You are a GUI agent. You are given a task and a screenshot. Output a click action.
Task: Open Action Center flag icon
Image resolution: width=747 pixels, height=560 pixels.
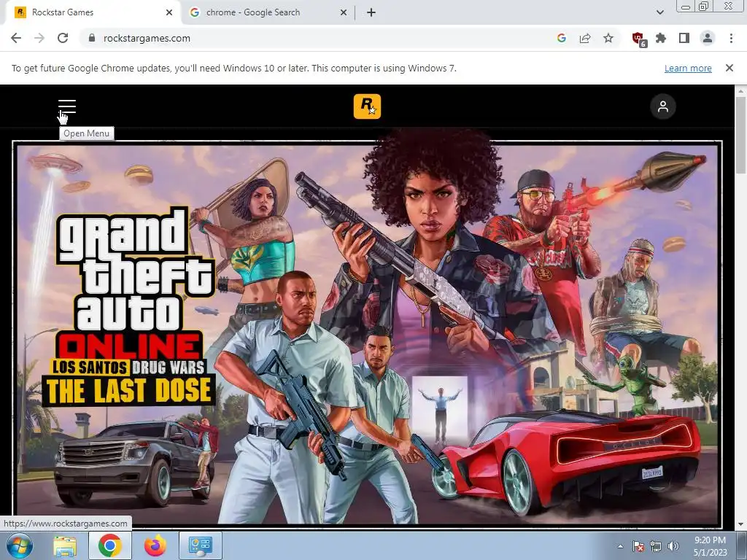(638, 546)
